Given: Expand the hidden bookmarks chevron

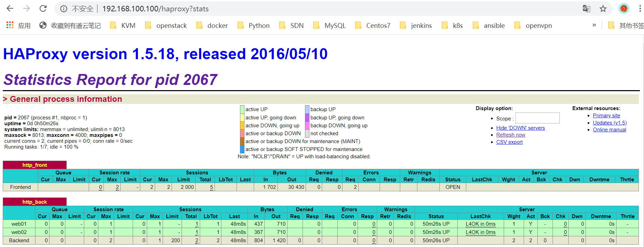Looking at the screenshot, I should pos(594,25).
